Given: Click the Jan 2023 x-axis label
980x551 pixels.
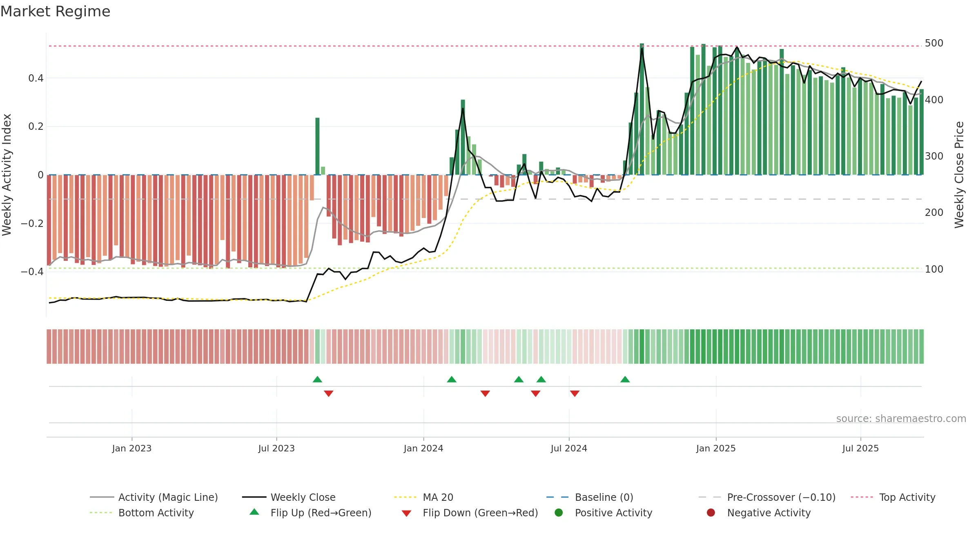Looking at the screenshot, I should [132, 449].
